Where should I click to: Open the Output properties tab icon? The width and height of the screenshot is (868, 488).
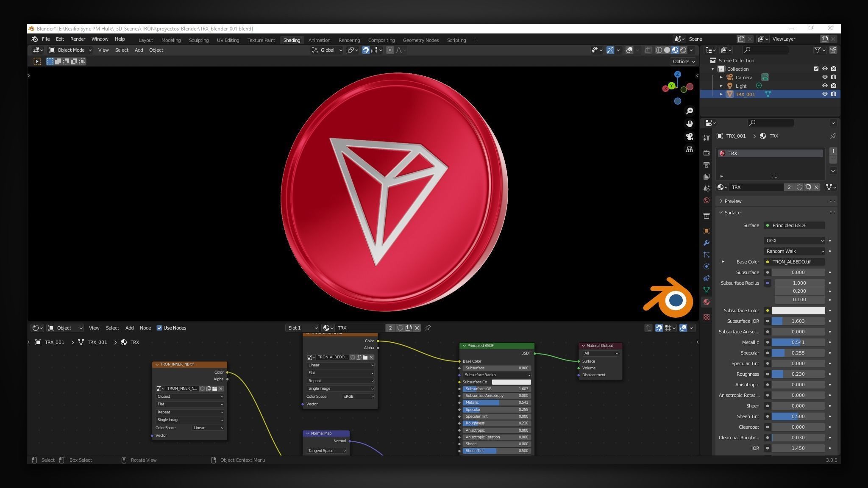[x=706, y=164]
